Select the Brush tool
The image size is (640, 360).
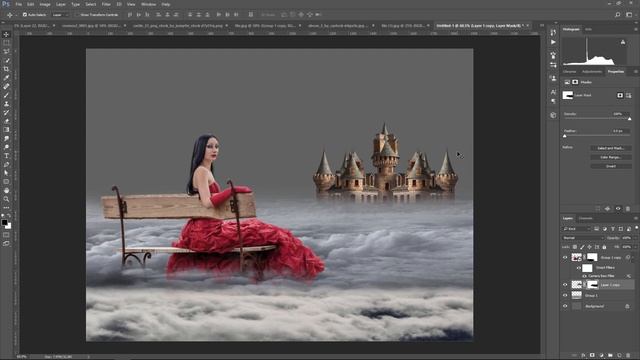[6, 95]
